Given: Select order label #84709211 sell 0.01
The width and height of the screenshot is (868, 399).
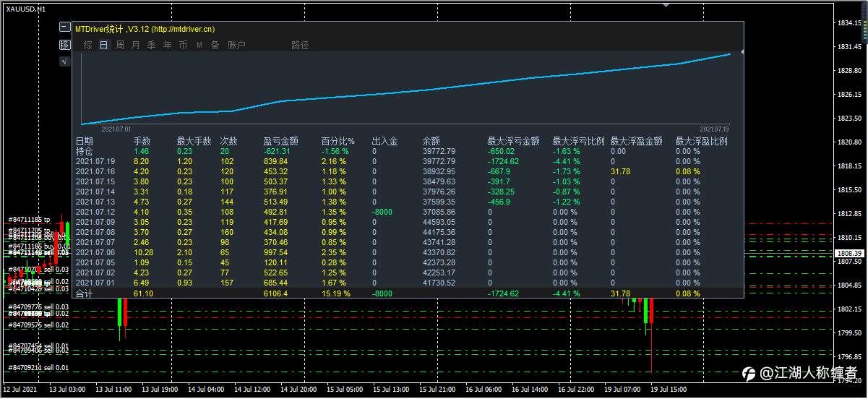Looking at the screenshot, I should [x=38, y=368].
